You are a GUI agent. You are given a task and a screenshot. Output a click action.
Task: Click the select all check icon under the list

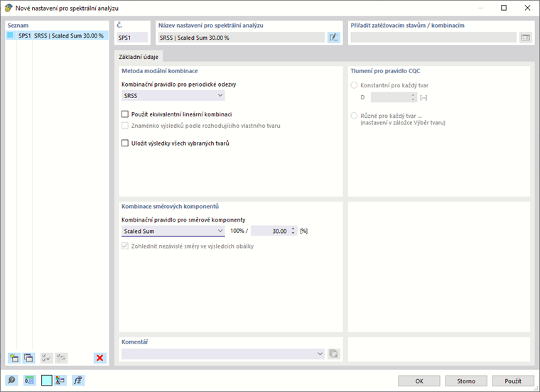46,358
